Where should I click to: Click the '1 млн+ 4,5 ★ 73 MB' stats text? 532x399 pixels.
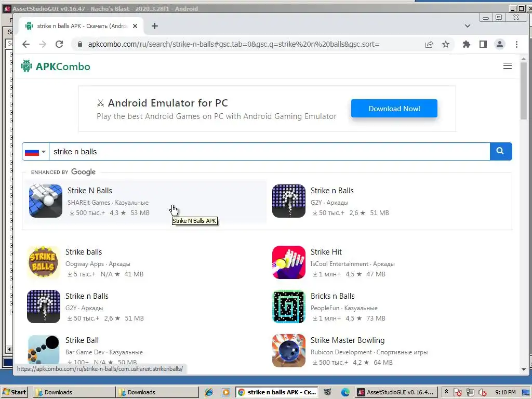(349, 318)
